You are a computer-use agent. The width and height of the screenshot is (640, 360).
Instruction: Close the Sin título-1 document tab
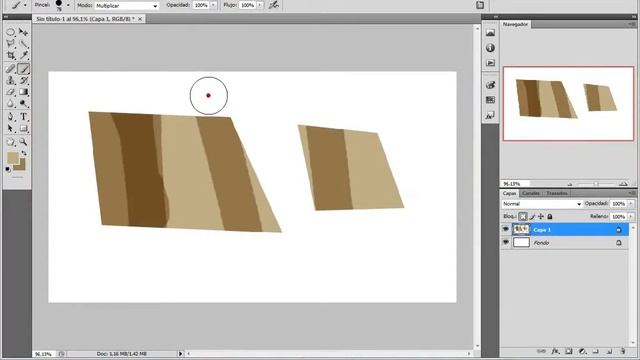coord(140,19)
